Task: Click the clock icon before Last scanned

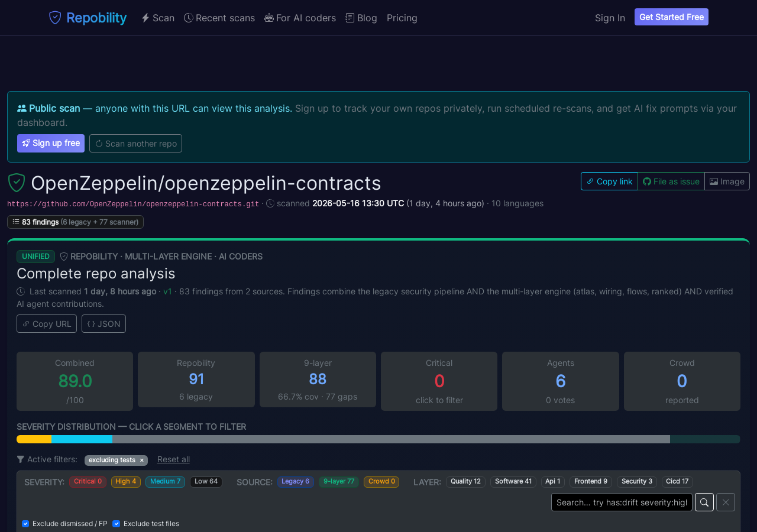Action: coord(21,291)
